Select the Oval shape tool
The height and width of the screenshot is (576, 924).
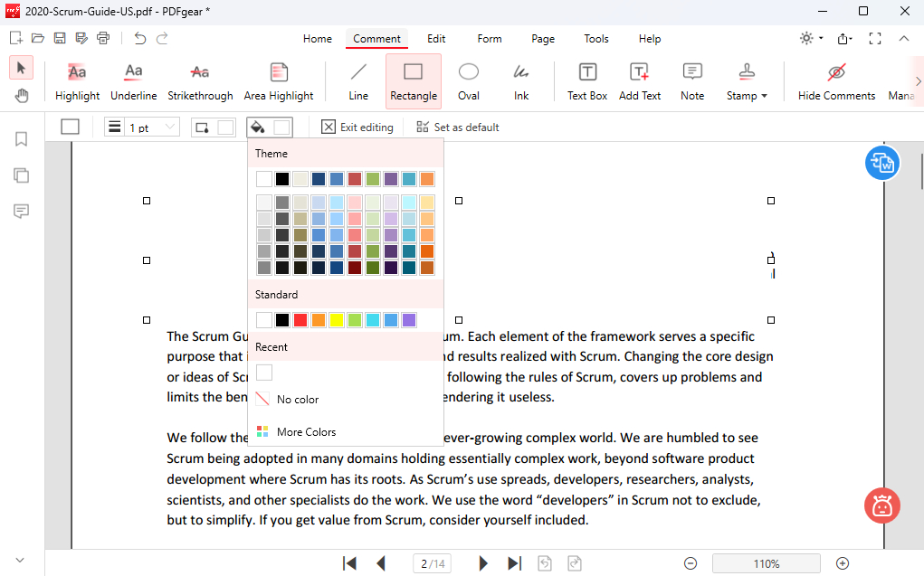click(468, 81)
